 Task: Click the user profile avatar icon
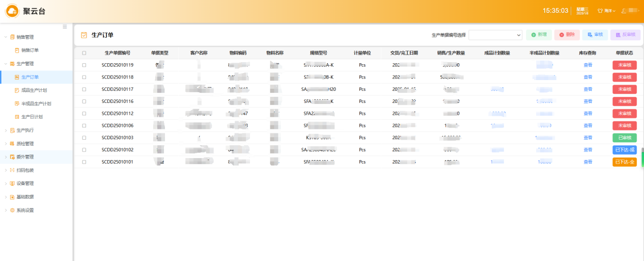point(624,11)
